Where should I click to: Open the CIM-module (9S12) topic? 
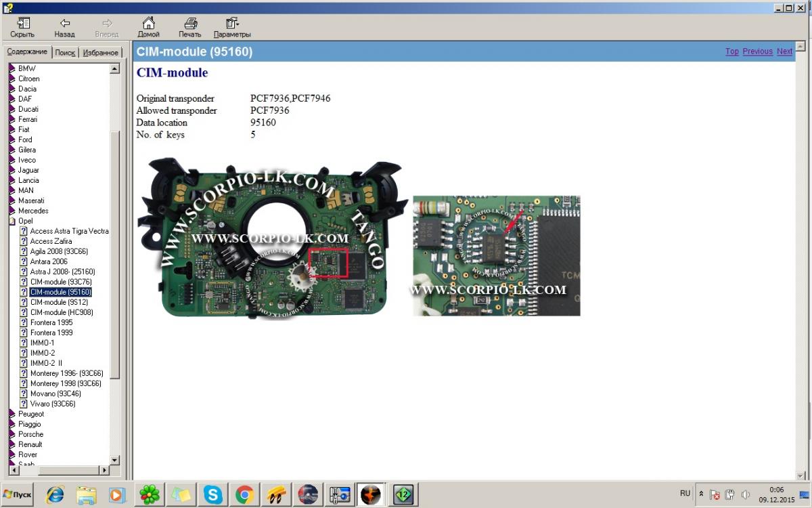pos(59,302)
